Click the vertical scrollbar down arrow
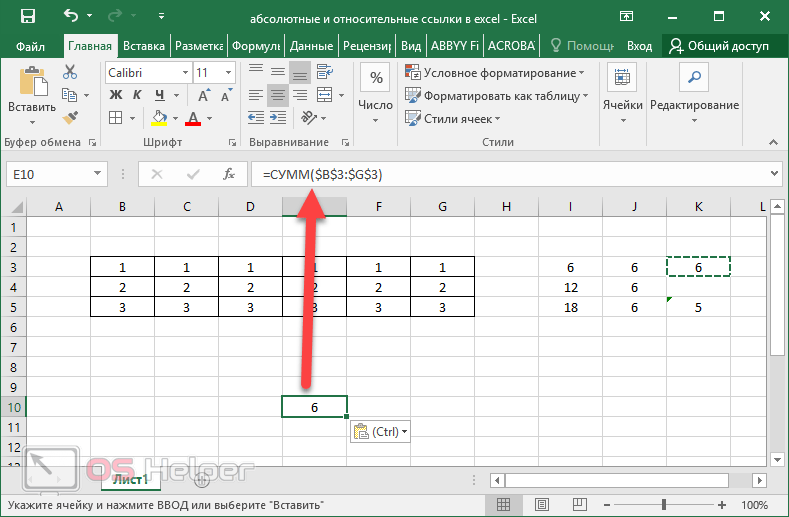The width and height of the screenshot is (789, 517). 777,459
